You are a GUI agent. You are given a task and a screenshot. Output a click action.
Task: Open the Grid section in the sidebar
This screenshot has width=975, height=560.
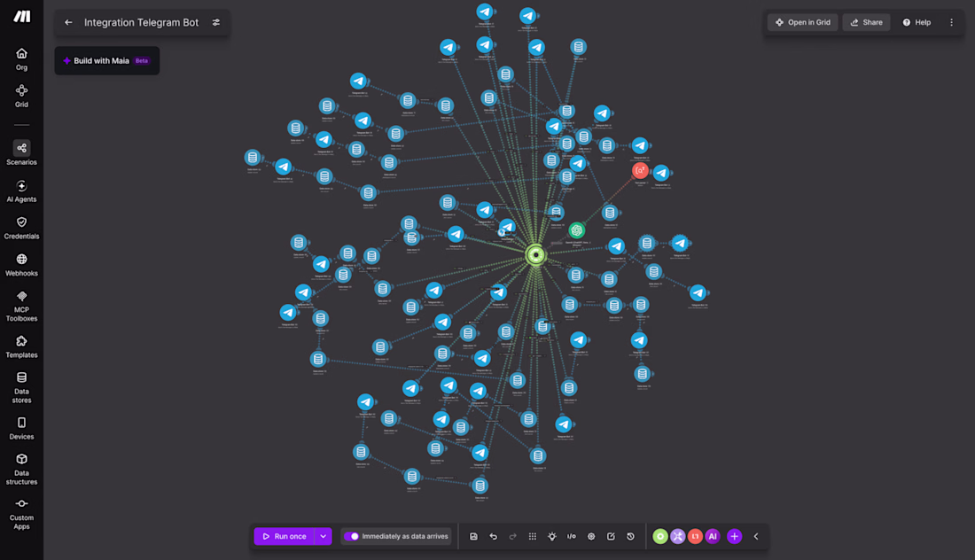[x=22, y=97]
